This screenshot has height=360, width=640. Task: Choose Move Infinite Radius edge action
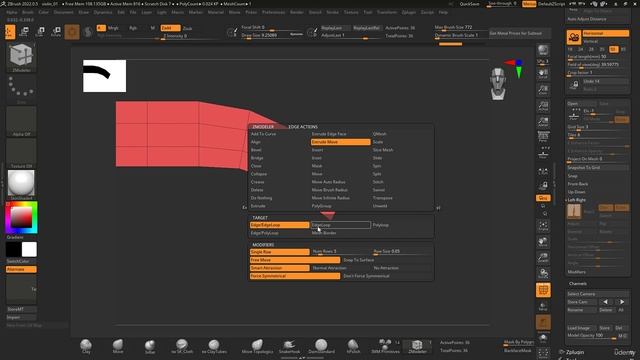(x=340, y=198)
